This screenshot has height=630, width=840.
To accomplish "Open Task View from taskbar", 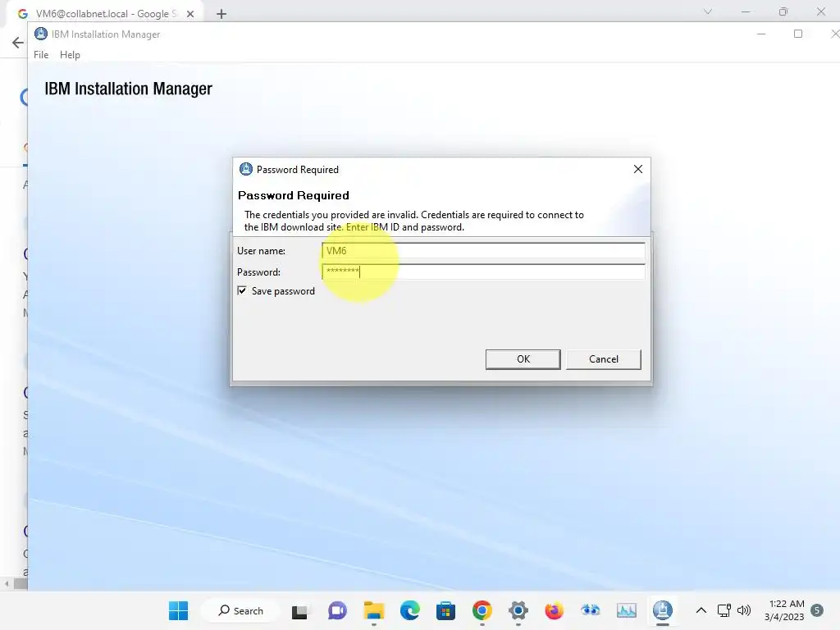I will [x=299, y=610].
